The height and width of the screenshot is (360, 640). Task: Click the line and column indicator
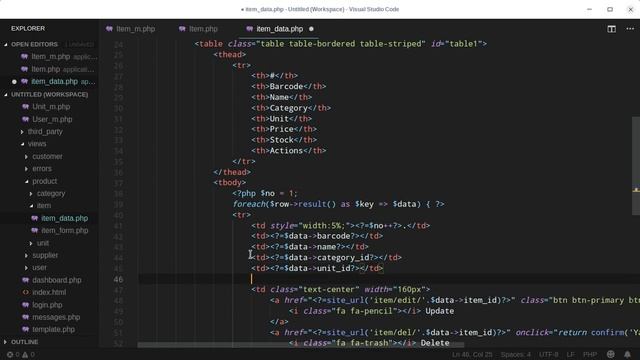pos(472,354)
